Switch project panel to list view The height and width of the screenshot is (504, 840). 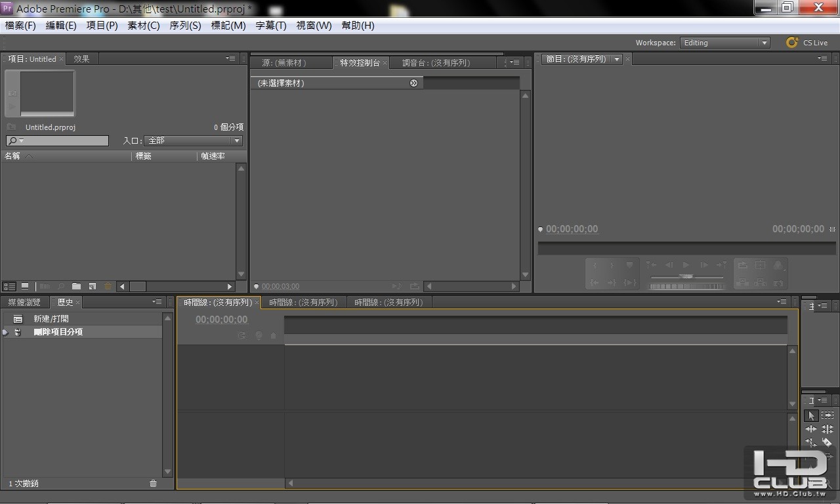(x=9, y=287)
